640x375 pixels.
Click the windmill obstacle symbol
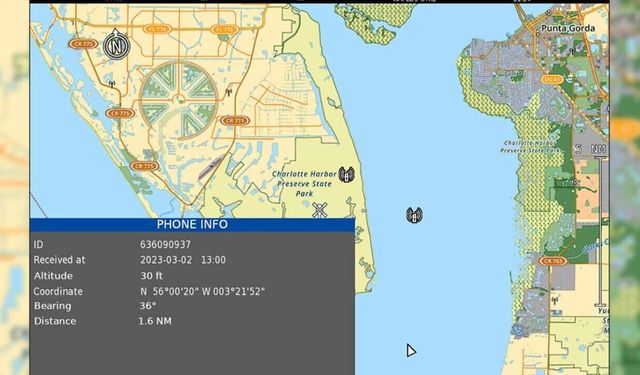[x=320, y=210]
